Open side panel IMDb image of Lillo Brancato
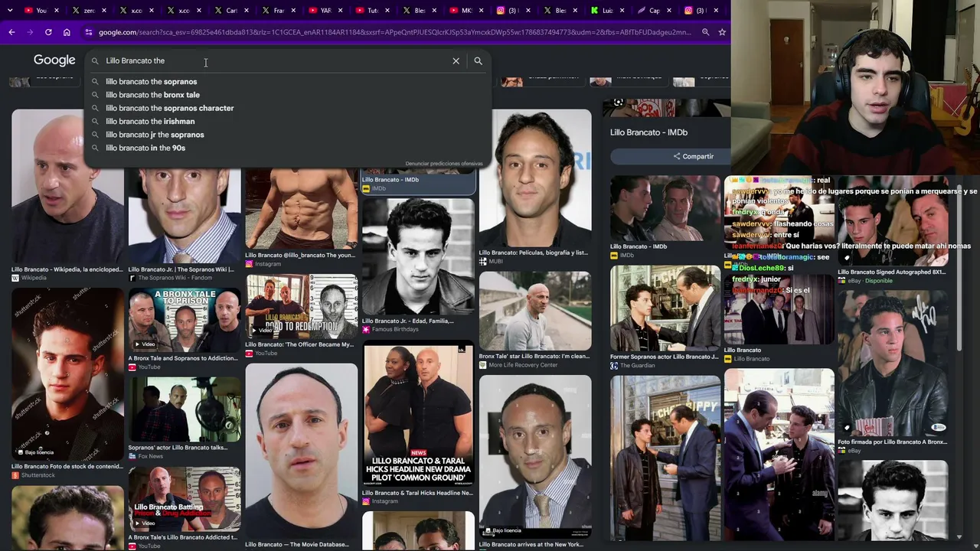Image resolution: width=980 pixels, height=551 pixels. [665, 208]
